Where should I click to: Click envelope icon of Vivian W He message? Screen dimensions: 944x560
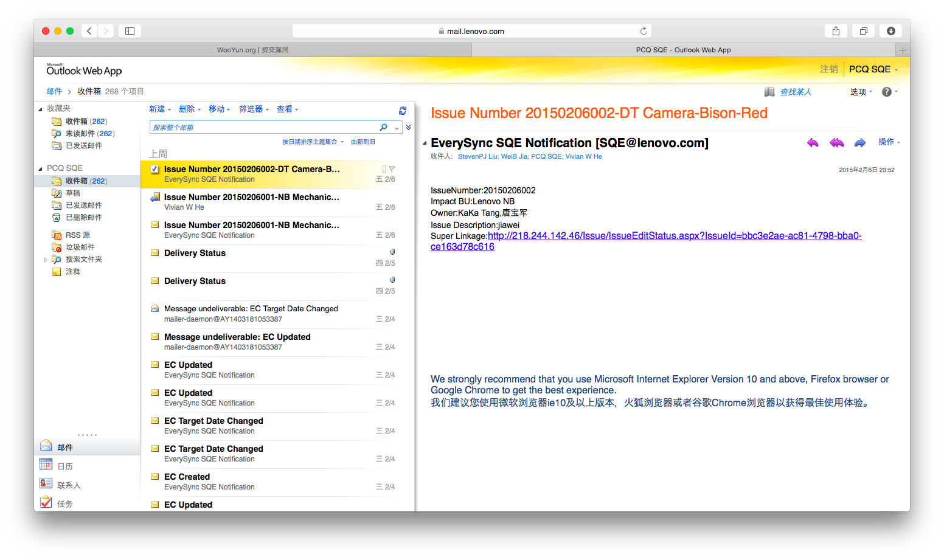pos(155,197)
